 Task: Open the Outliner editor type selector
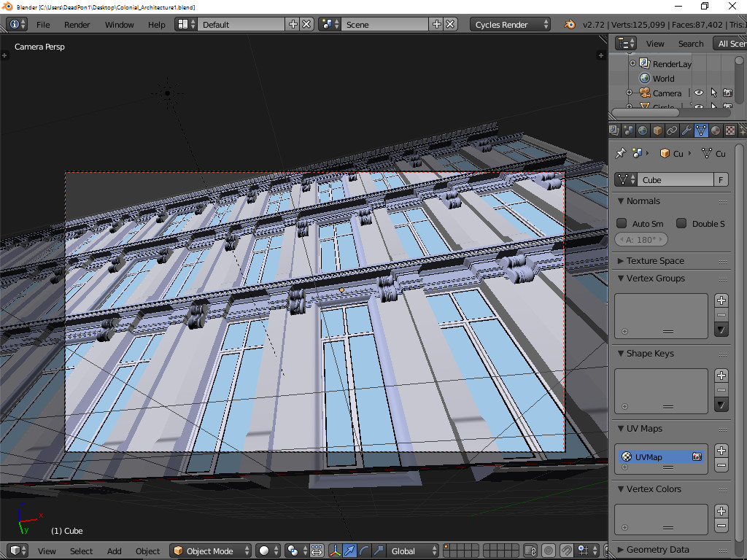tap(625, 43)
